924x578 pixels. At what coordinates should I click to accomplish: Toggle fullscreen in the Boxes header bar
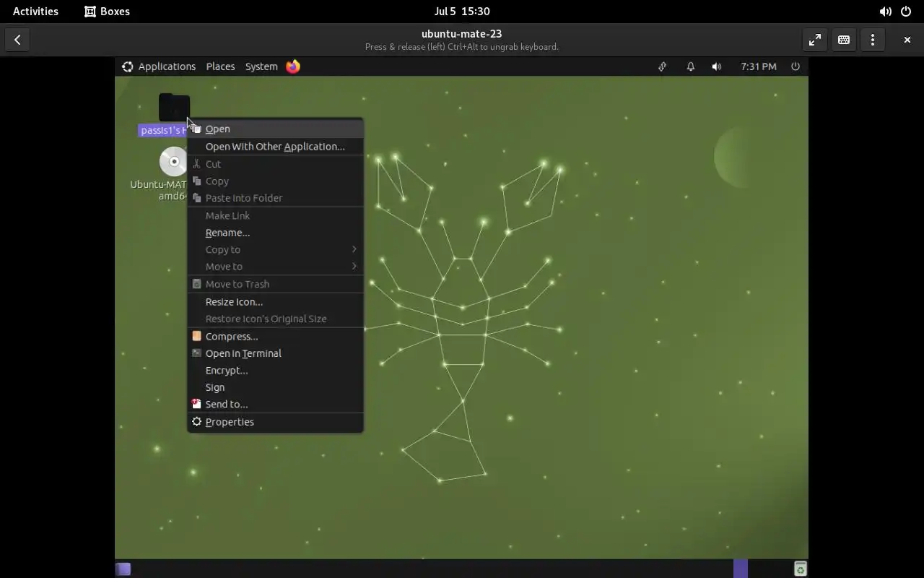tap(815, 40)
